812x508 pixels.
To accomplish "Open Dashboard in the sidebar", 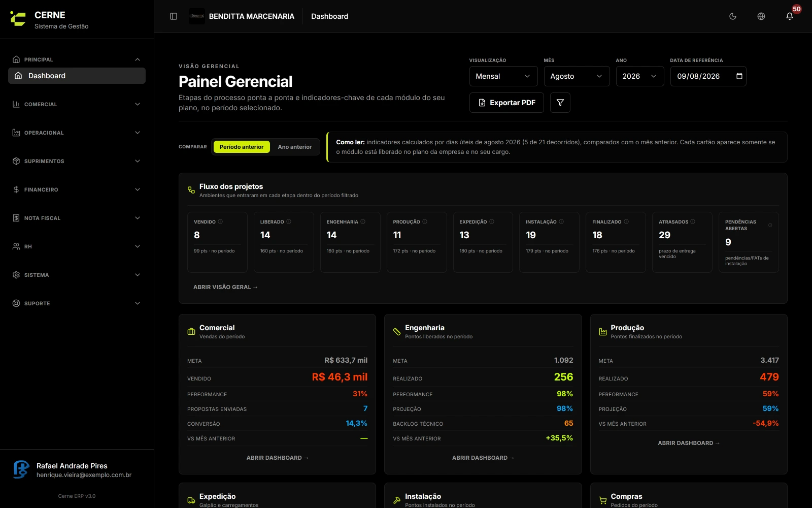I will tap(77, 76).
